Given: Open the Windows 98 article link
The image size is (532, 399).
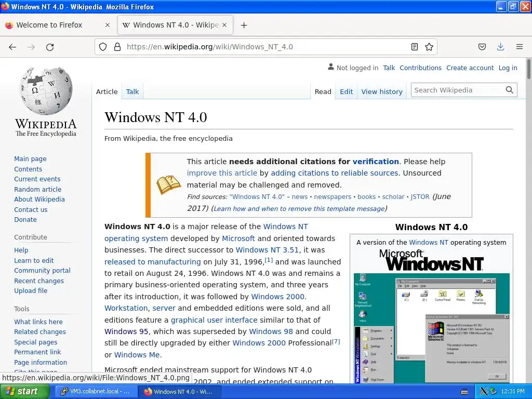Looking at the screenshot, I should pyautogui.click(x=271, y=331).
